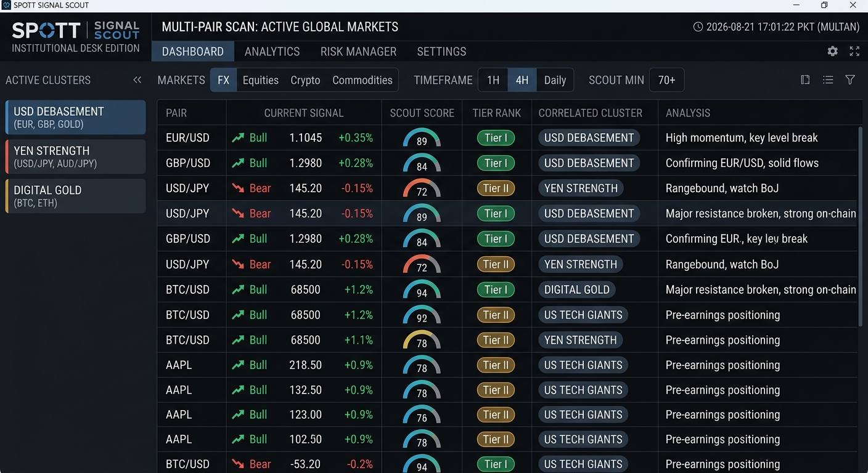The height and width of the screenshot is (473, 868).
Task: Click the price 132.50
Action: tap(306, 390)
